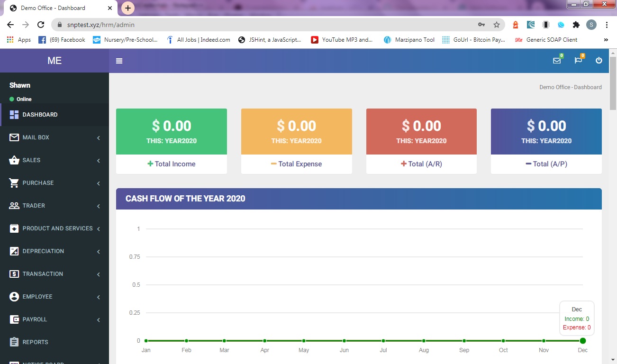Select Dashboard in the sidebar menu
This screenshot has width=617, height=364.
click(x=40, y=115)
